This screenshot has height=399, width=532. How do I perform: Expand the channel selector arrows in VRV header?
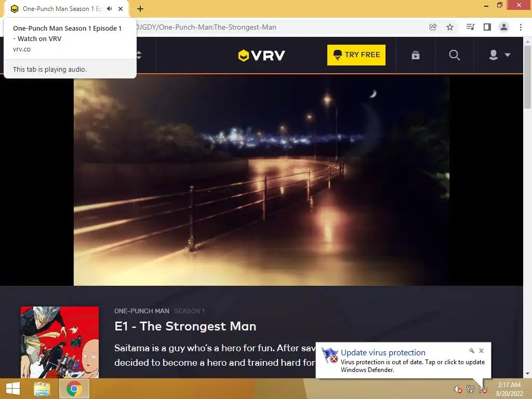pyautogui.click(x=139, y=55)
